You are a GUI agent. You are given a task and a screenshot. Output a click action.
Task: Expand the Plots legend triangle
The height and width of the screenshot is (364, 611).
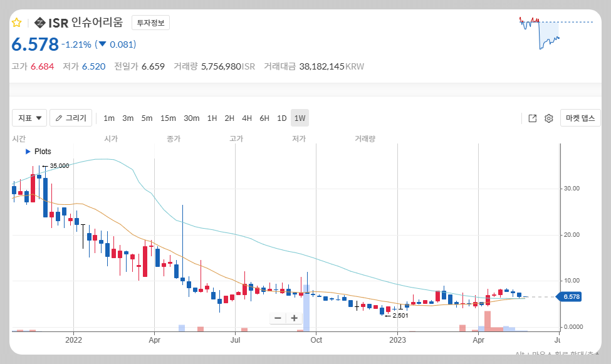click(28, 151)
